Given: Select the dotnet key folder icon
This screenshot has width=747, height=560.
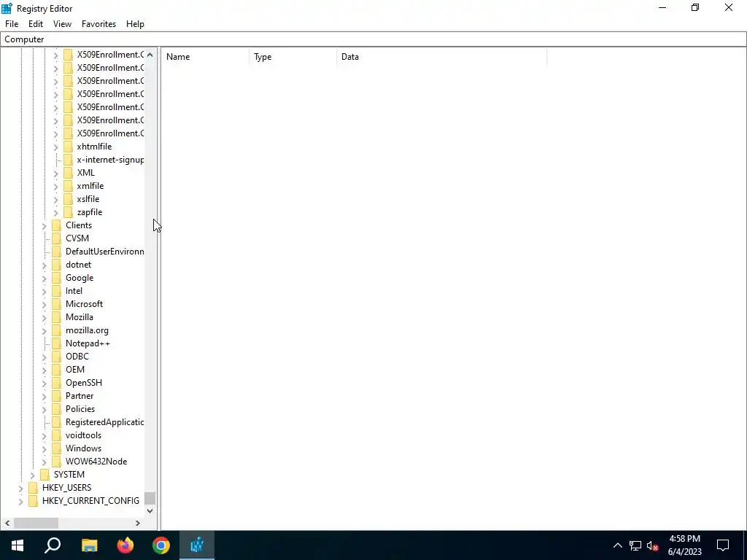Looking at the screenshot, I should point(57,265).
